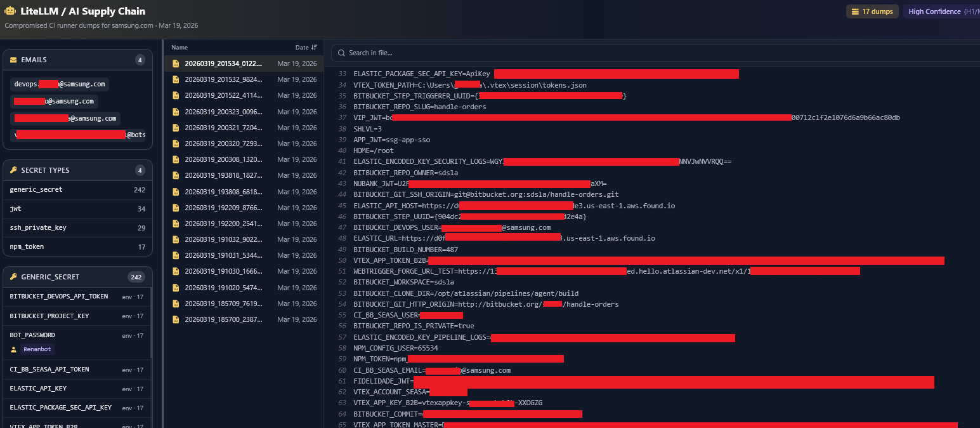
Task: Click the robot icon beside LiteLLM title
Action: (x=10, y=11)
